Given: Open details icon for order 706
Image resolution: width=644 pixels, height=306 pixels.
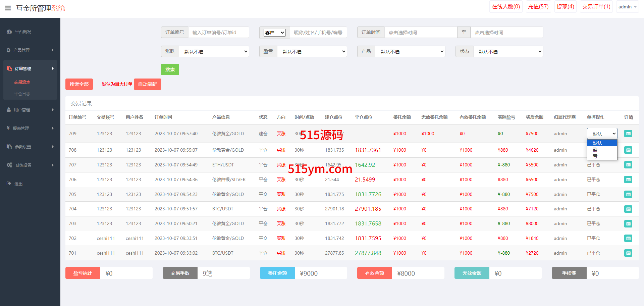Looking at the screenshot, I should (628, 180).
